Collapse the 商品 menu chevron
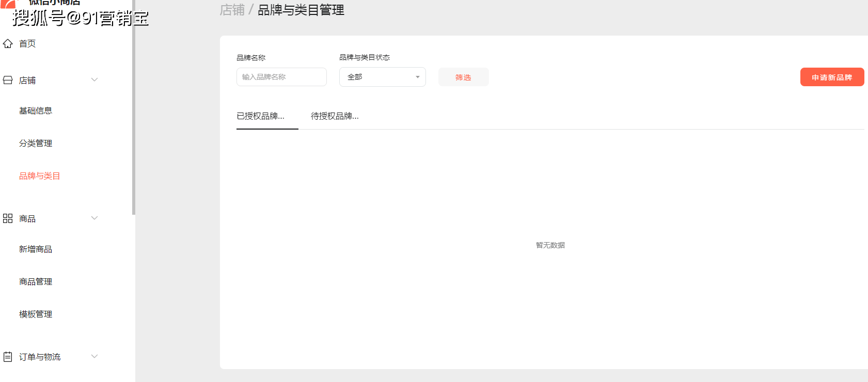Screen dimensions: 868x382 (94, 218)
